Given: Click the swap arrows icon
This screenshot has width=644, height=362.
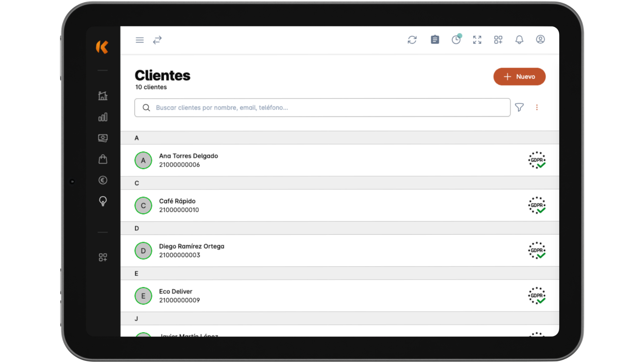Looking at the screenshot, I should point(157,40).
